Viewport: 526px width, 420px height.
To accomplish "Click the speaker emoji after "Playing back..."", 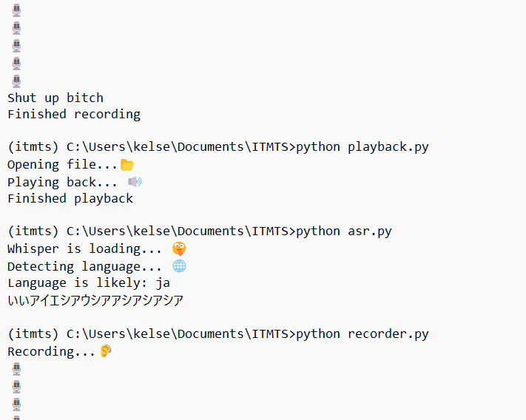I will (135, 181).
